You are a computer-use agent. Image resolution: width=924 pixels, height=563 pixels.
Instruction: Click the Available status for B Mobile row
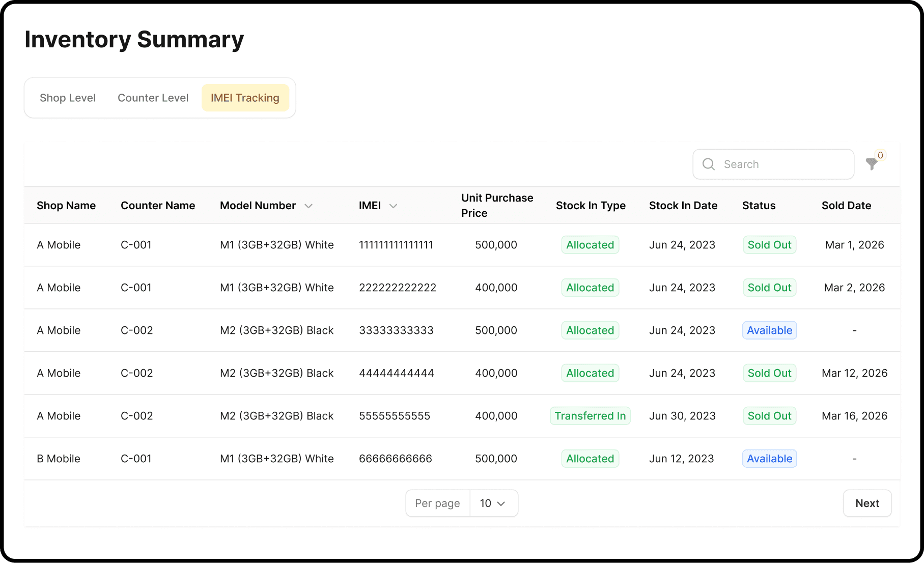point(769,459)
